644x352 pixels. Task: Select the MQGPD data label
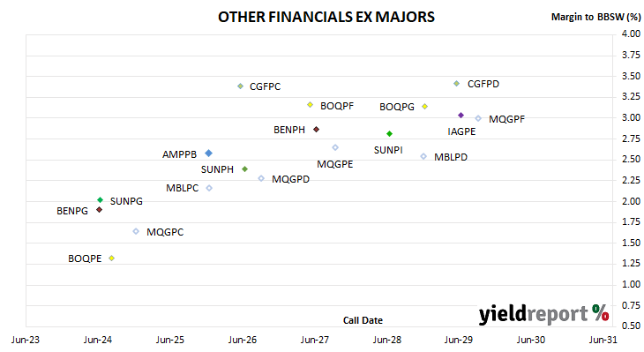click(x=290, y=179)
